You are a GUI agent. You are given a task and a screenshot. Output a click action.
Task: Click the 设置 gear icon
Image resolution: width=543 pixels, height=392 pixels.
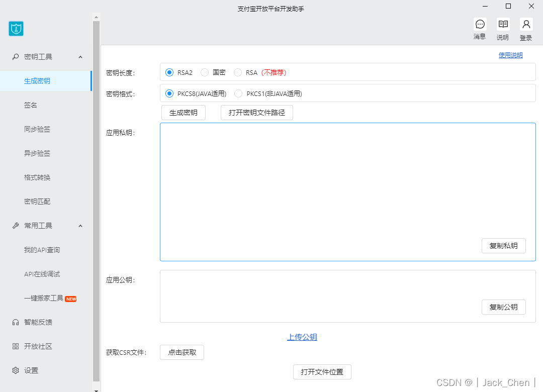point(16,370)
